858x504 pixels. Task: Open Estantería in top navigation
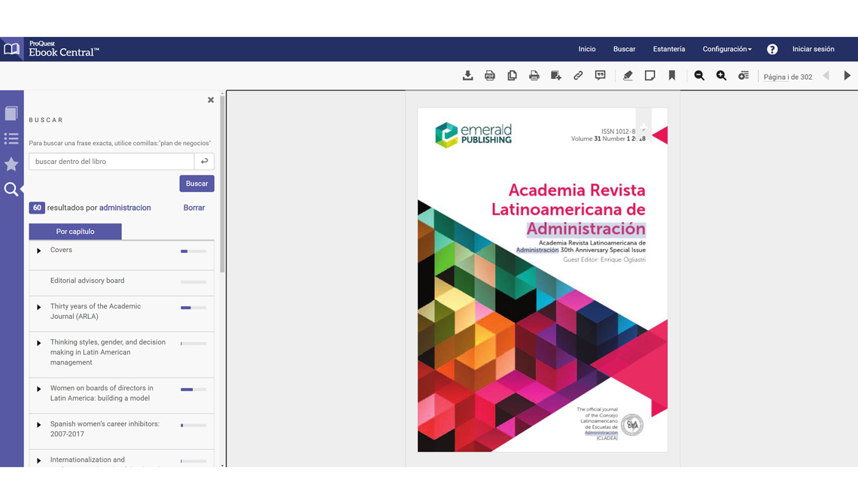click(668, 49)
